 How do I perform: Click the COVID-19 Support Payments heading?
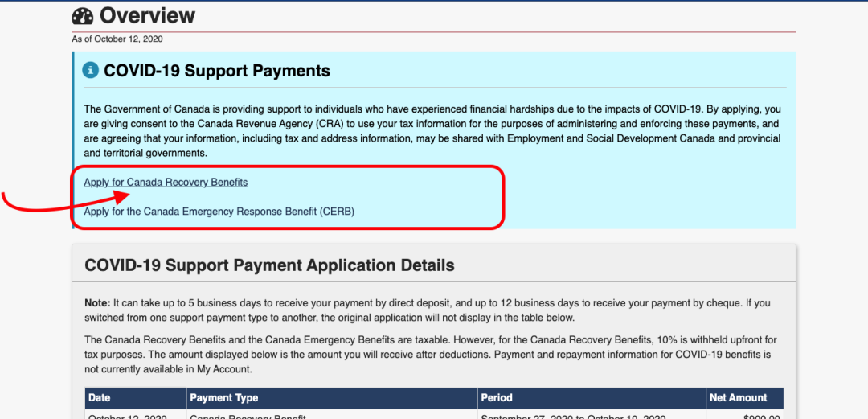[x=217, y=71]
